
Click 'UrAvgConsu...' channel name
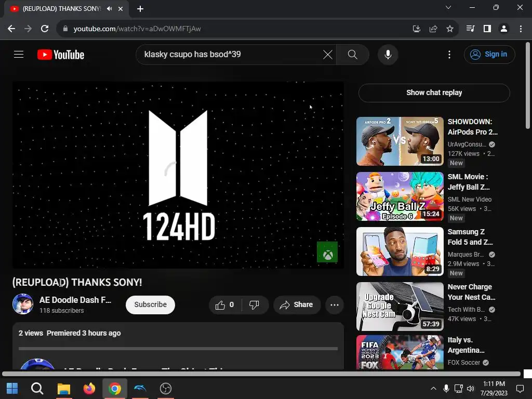point(467,144)
